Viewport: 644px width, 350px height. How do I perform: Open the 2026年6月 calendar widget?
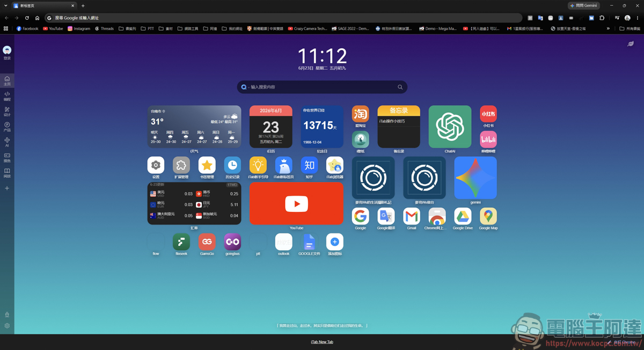271,127
